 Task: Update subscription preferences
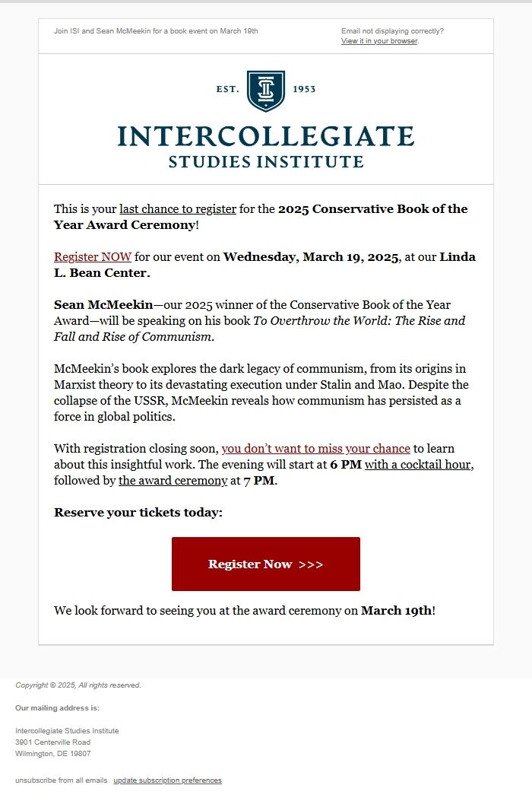(x=167, y=780)
